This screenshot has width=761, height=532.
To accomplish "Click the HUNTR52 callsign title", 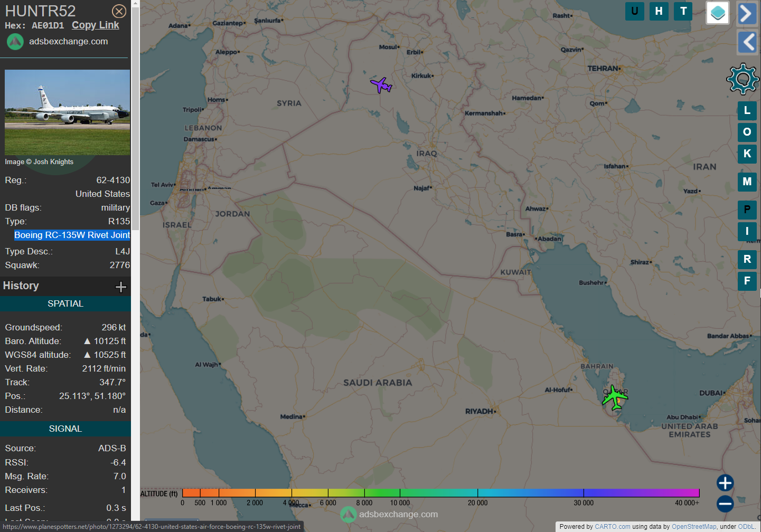I will (40, 11).
